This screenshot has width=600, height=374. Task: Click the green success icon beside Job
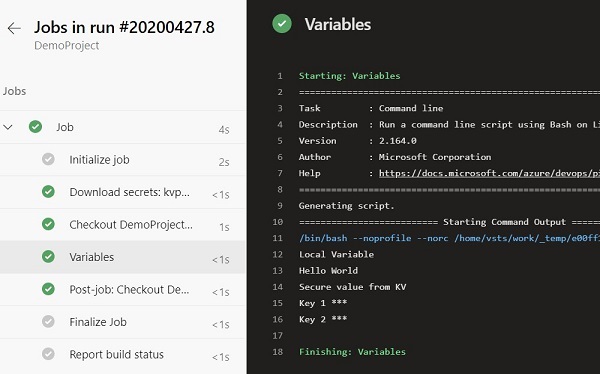point(35,127)
